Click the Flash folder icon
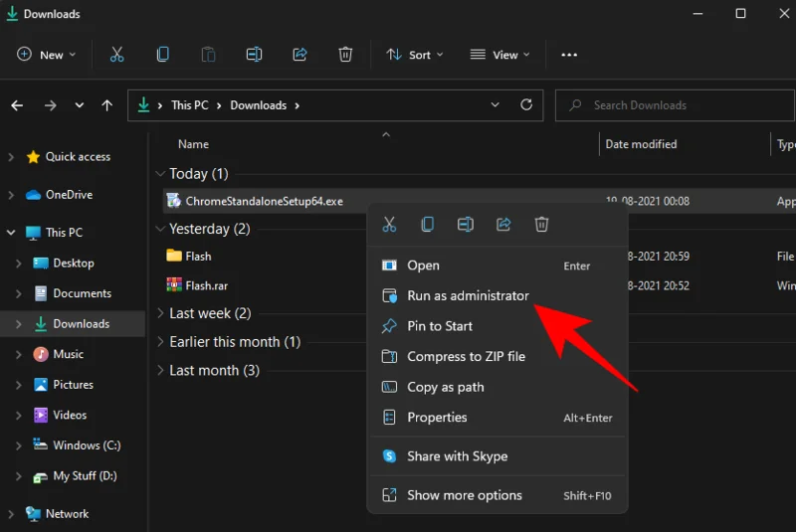This screenshot has width=796, height=532. pyautogui.click(x=174, y=256)
